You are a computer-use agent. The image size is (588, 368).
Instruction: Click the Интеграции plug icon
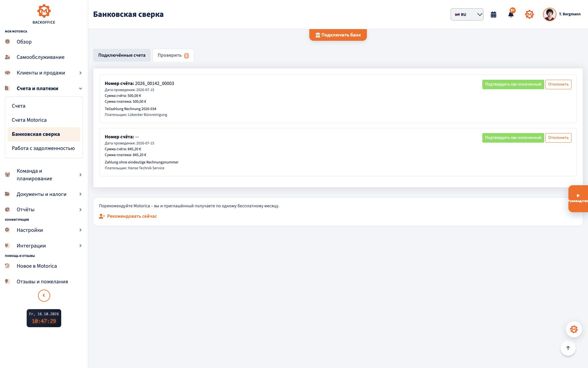[x=7, y=245]
